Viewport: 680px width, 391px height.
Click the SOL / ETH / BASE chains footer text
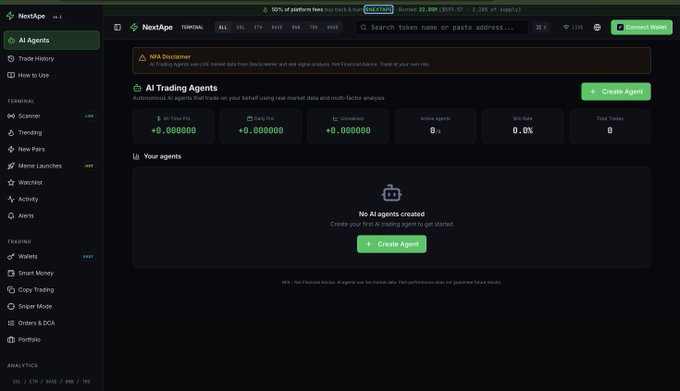point(52,381)
